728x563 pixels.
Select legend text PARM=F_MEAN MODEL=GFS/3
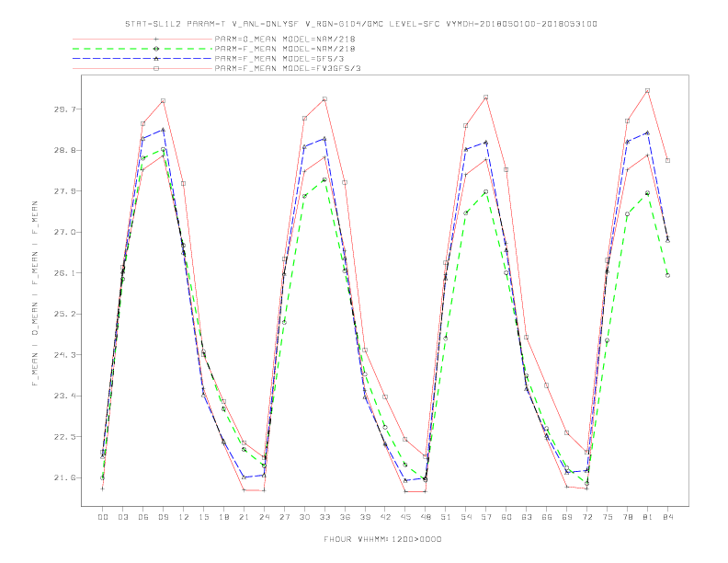tap(279, 59)
